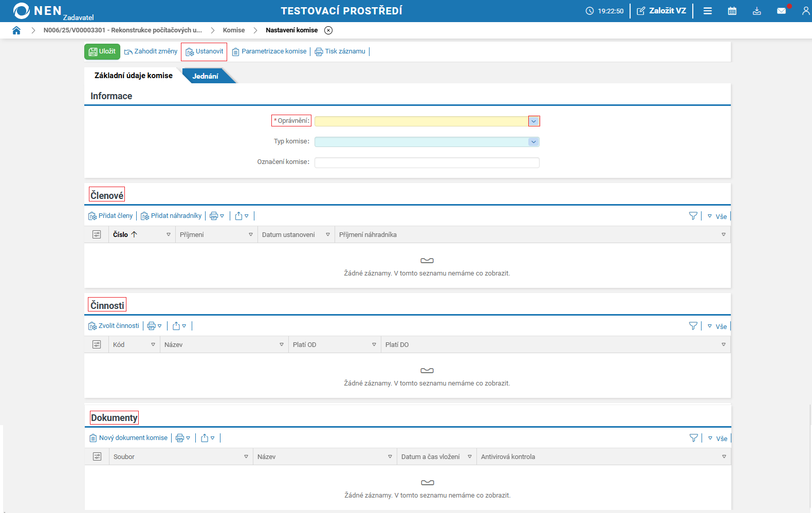Viewport: 812px width, 513px height.
Task: Expand the Oprávnění dropdown
Action: pos(533,121)
